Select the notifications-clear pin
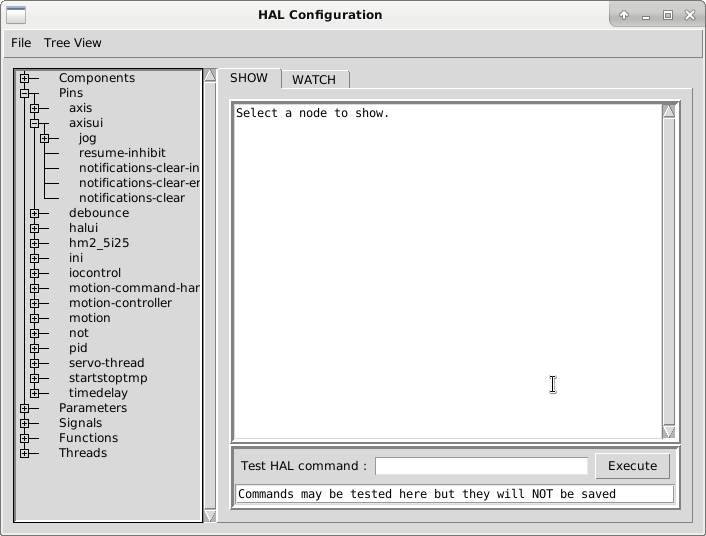The image size is (706, 536). 131,198
